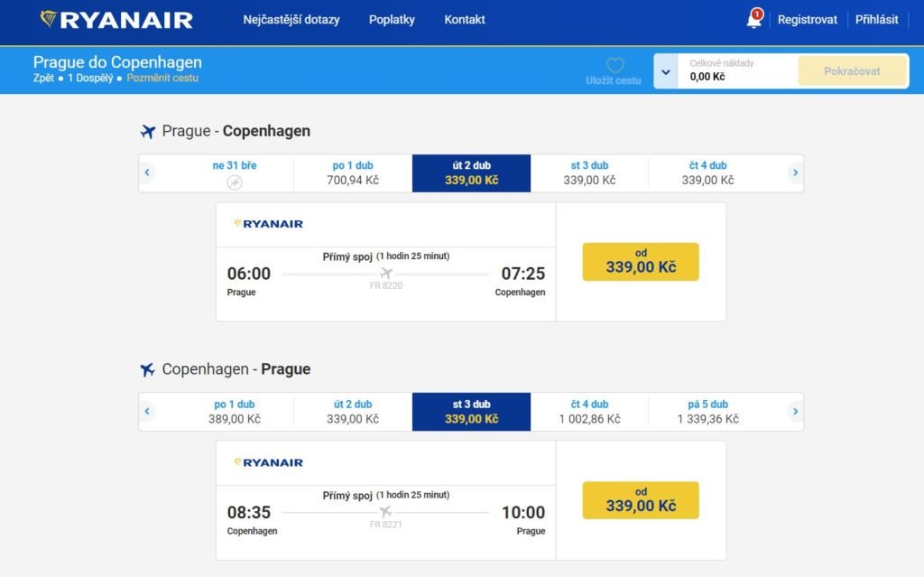Show earlier outbound dates with left arrow
This screenshot has height=577, width=924.
(147, 172)
